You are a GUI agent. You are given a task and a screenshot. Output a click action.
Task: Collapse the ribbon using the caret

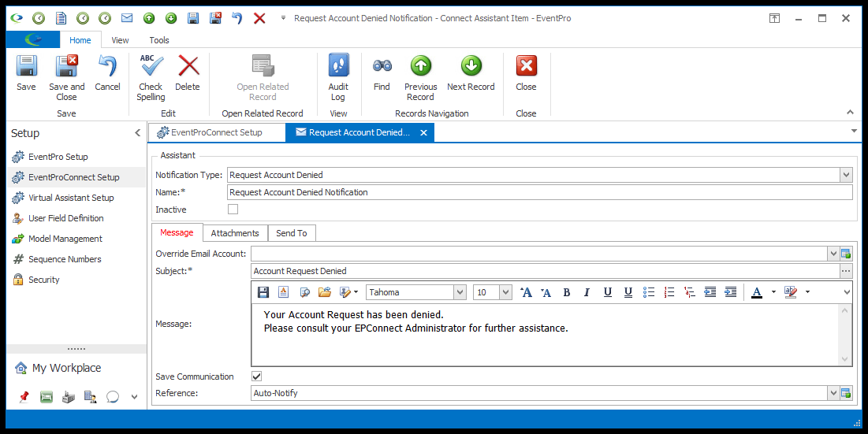[850, 112]
